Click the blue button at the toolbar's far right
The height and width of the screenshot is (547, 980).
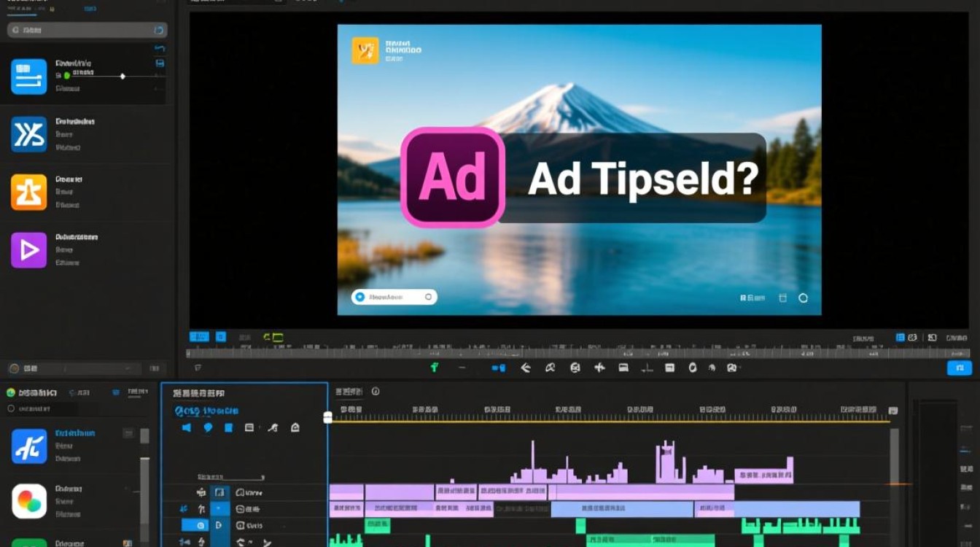959,368
